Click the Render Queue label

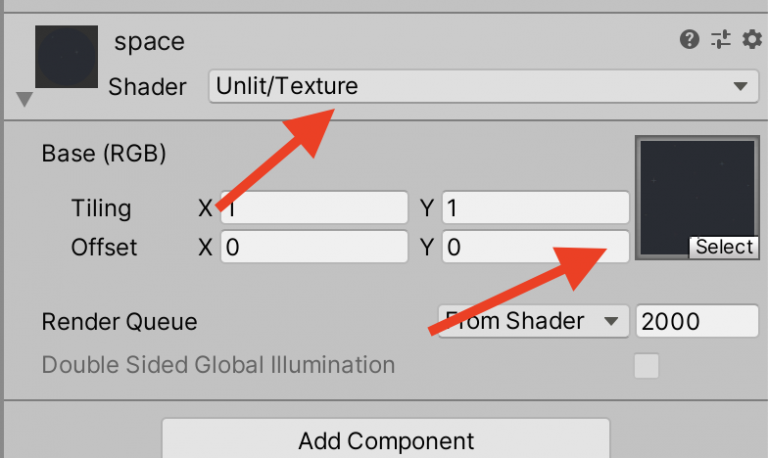(x=119, y=322)
